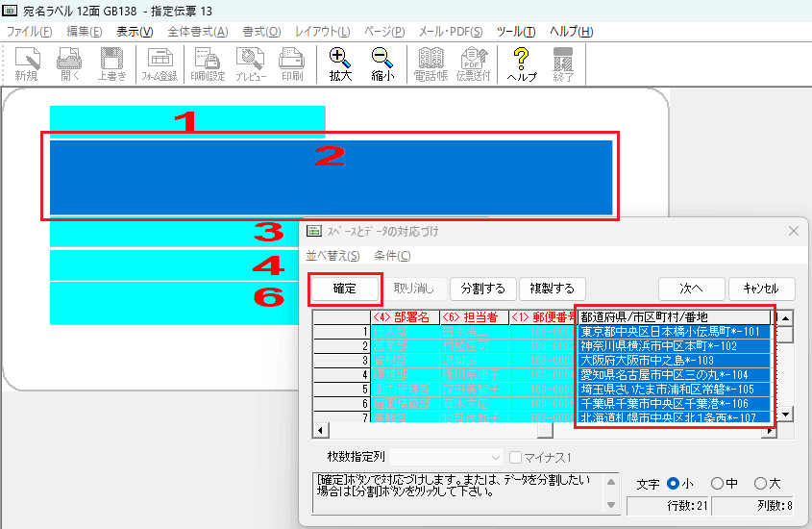This screenshot has height=529, width=812.
Task: Click the プレビュー preview icon
Action: click(251, 64)
